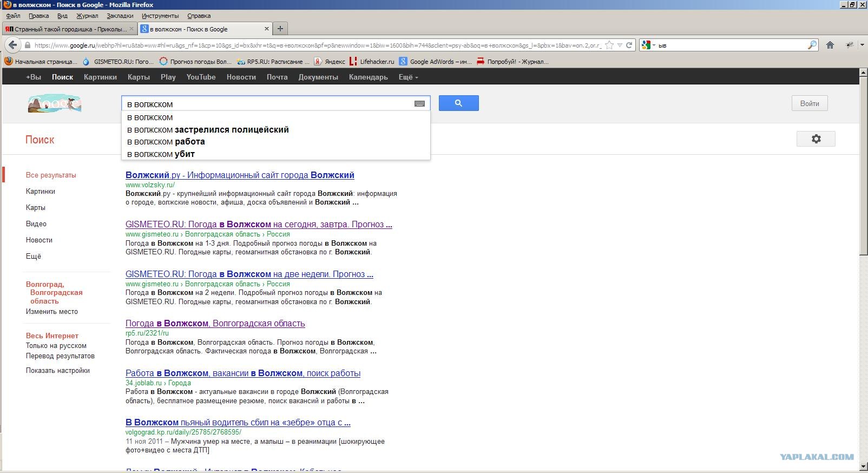Open the Lifehacker.ru bookmark
This screenshot has height=473, width=868.
click(372, 62)
